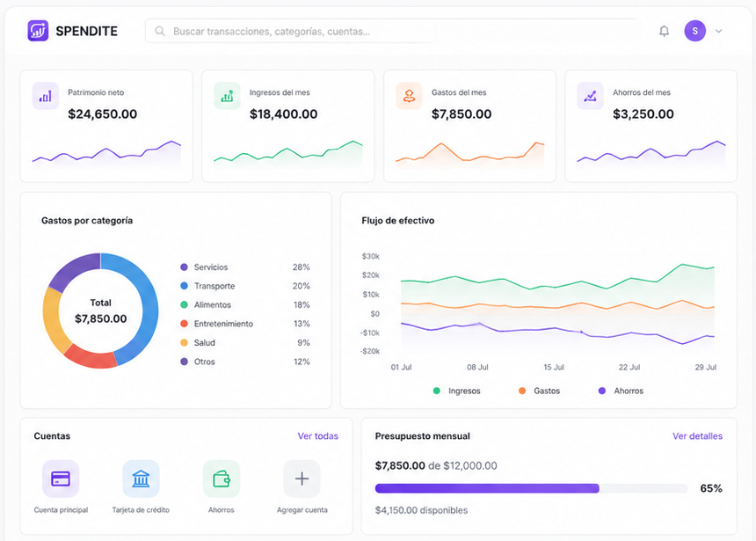Click the Patrimonio neto bar chart icon
The height and width of the screenshot is (541, 756).
coord(46,96)
